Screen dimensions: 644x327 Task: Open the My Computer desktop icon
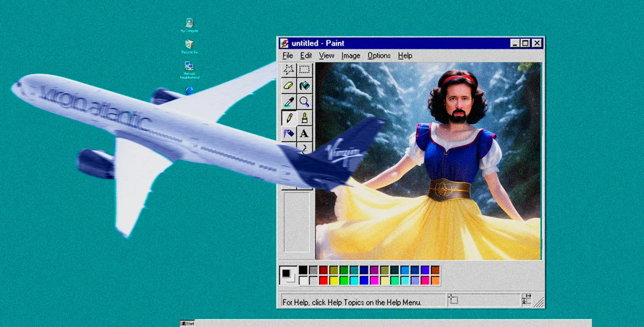[189, 25]
